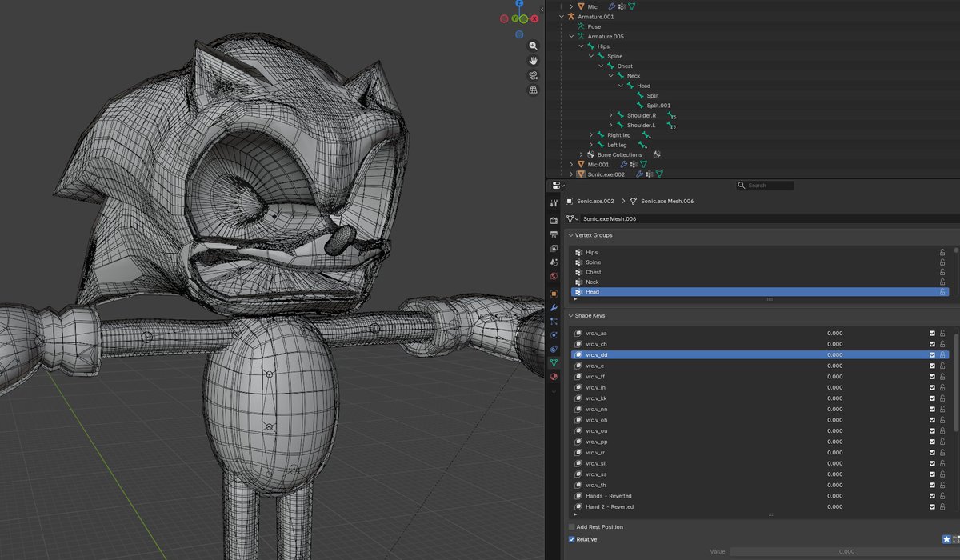The image size is (960, 560).
Task: Expand Bone Collections in outliner
Action: click(x=581, y=154)
